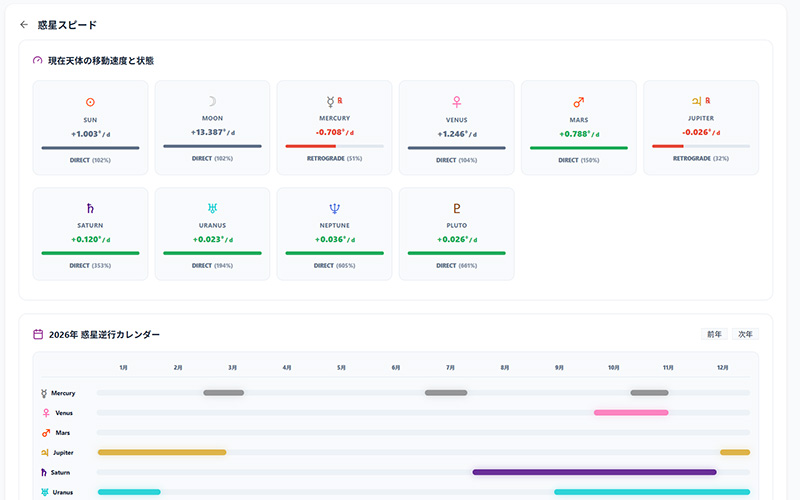The image size is (800, 500).
Task: Click the calendar icon beside 2026年 heading
Action: (38, 334)
